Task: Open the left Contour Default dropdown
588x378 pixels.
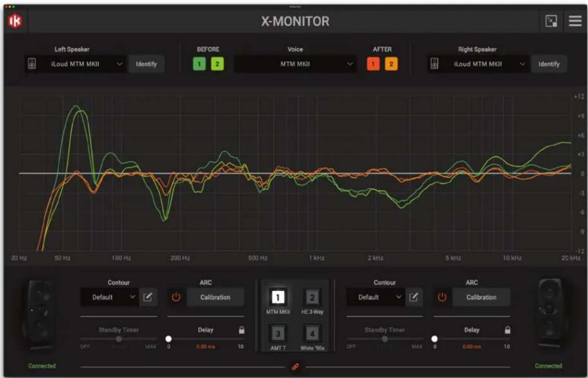Action: coord(109,297)
